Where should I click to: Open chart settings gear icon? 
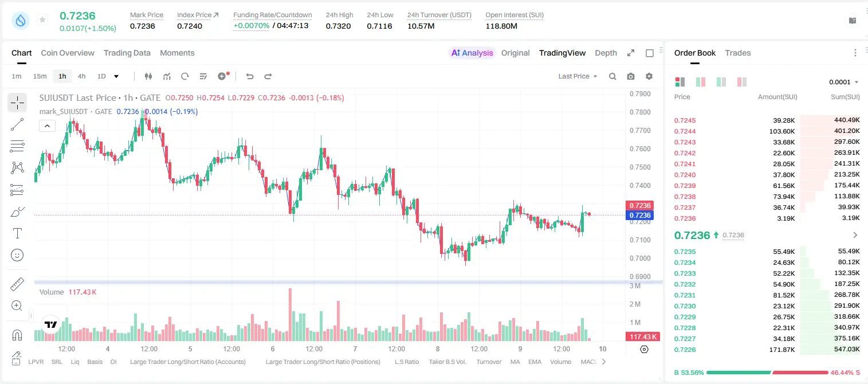coord(649,76)
